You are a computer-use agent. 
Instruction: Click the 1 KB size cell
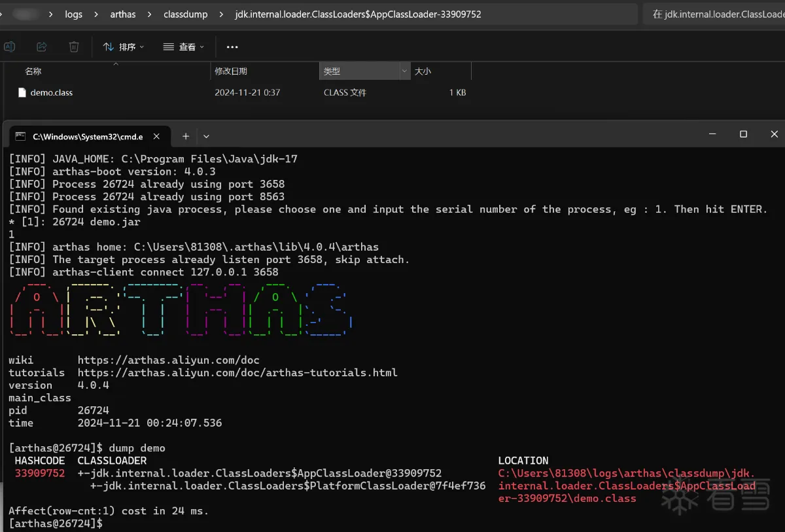(x=457, y=93)
